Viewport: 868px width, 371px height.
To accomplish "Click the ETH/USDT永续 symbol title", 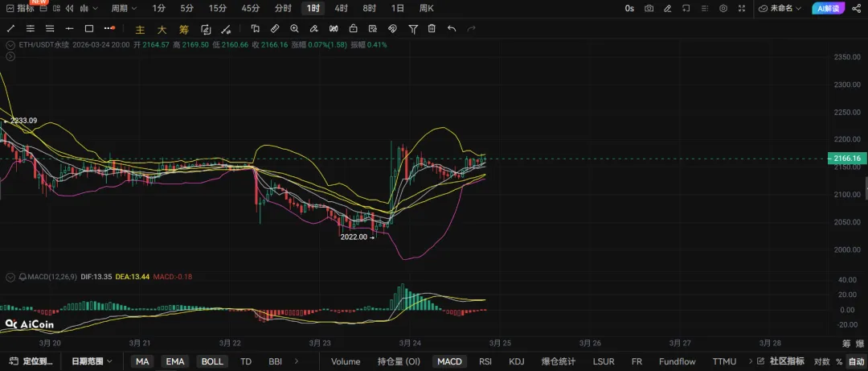I will tap(44, 45).
